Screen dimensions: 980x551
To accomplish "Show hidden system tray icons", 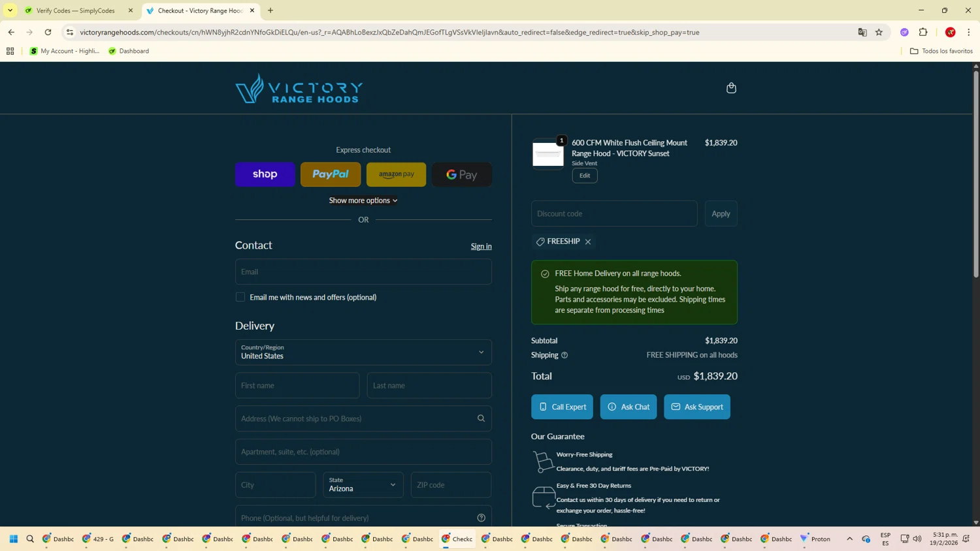I will tap(849, 539).
